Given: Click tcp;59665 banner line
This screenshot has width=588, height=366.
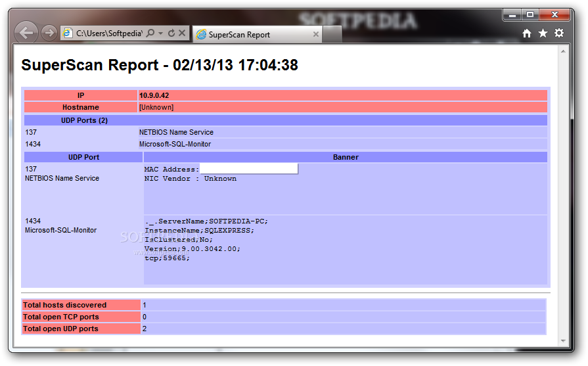Looking at the screenshot, I should click(168, 258).
